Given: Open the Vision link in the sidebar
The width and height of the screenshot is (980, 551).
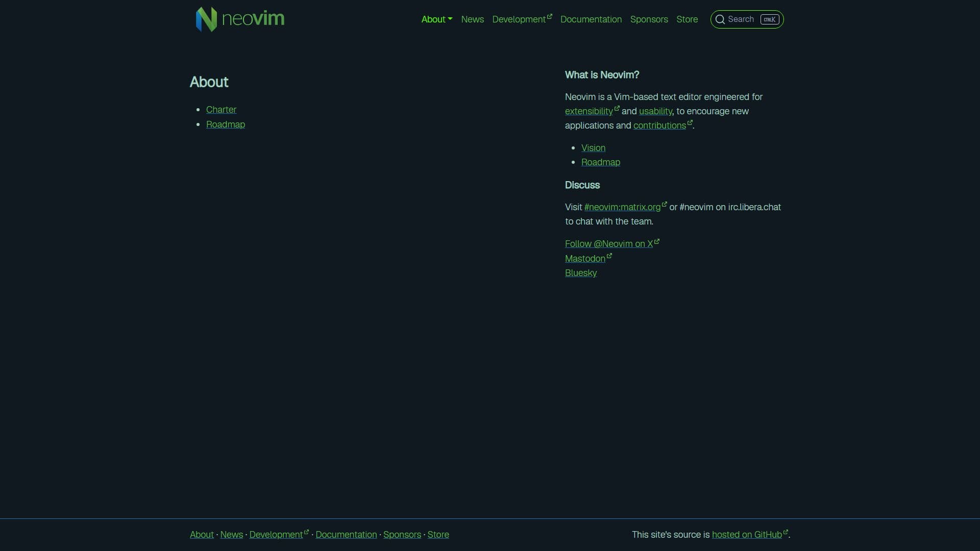Looking at the screenshot, I should (x=593, y=148).
